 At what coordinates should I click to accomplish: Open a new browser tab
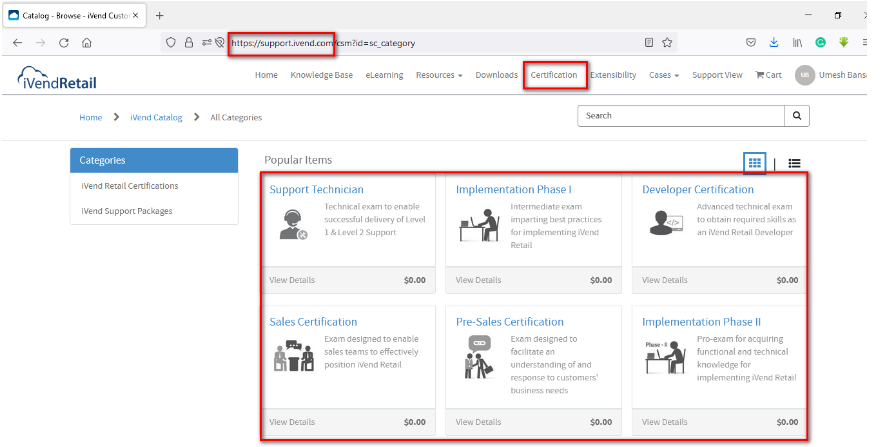[x=159, y=15]
